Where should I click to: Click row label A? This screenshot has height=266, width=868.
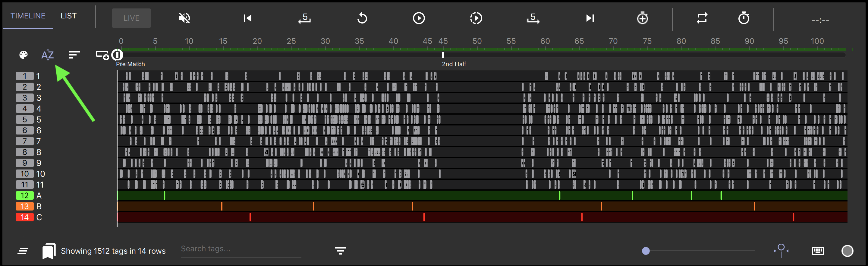(39, 195)
